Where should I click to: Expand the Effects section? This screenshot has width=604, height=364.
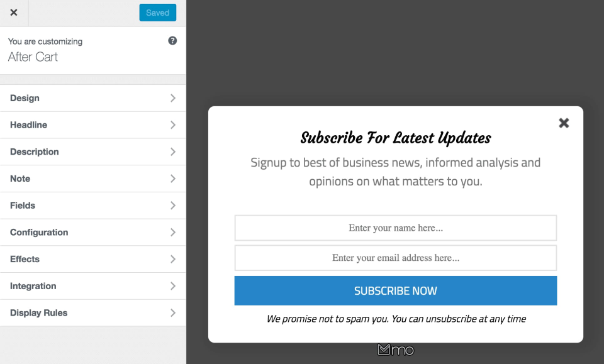pyautogui.click(x=93, y=259)
